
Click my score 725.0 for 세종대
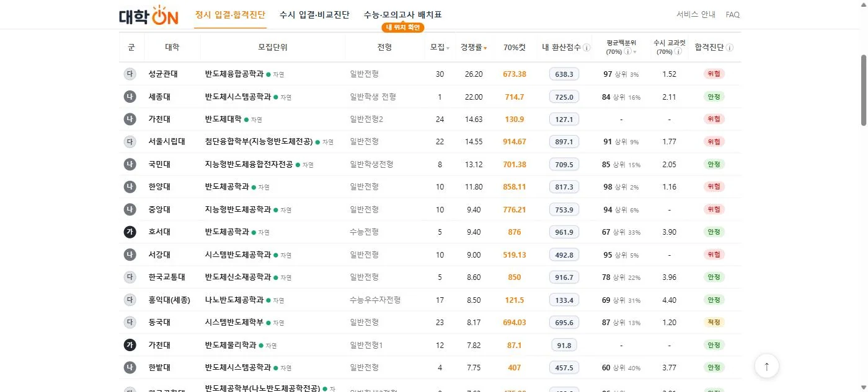[564, 97]
